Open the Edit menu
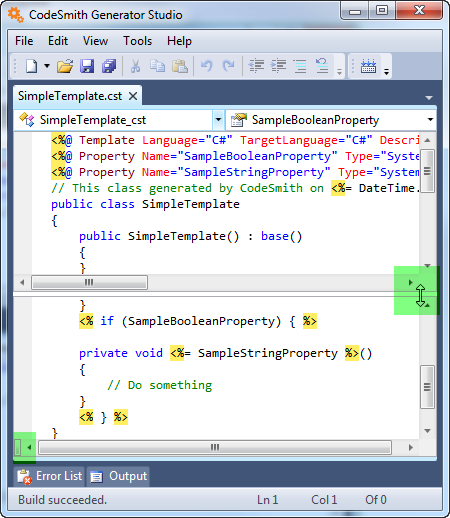The image size is (450, 518). [x=58, y=41]
